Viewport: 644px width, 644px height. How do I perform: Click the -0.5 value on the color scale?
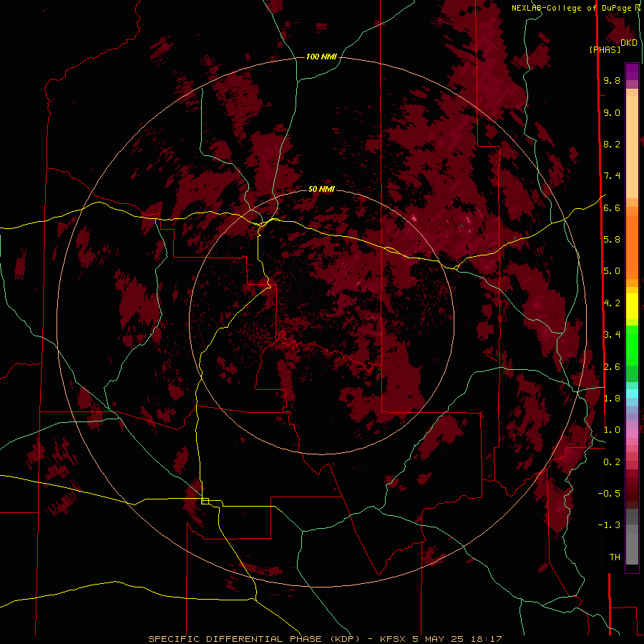[609, 494]
